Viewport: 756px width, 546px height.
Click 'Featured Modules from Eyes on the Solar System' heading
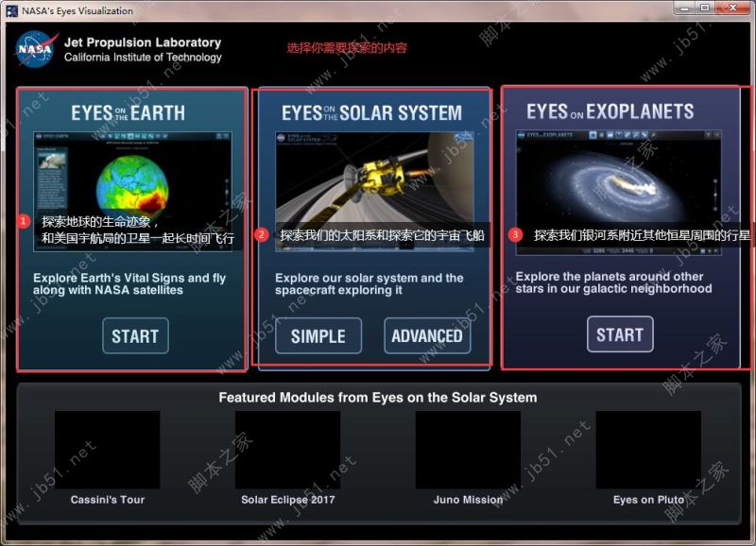pyautogui.click(x=378, y=398)
